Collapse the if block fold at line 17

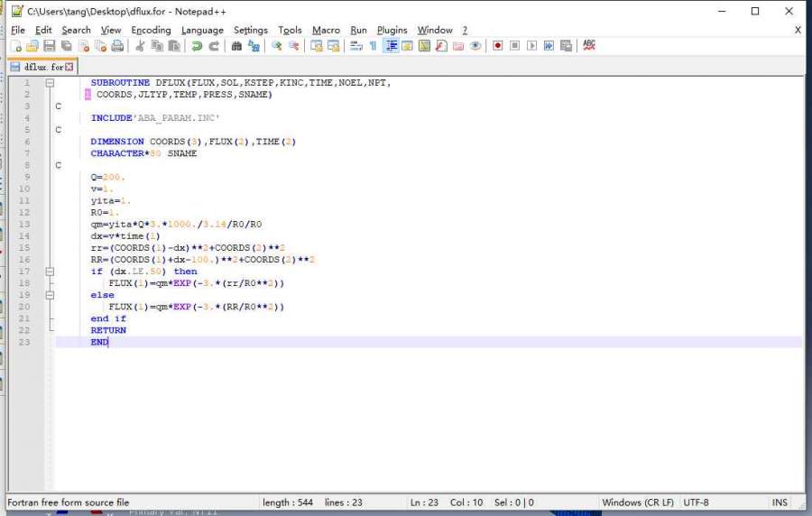click(x=50, y=271)
